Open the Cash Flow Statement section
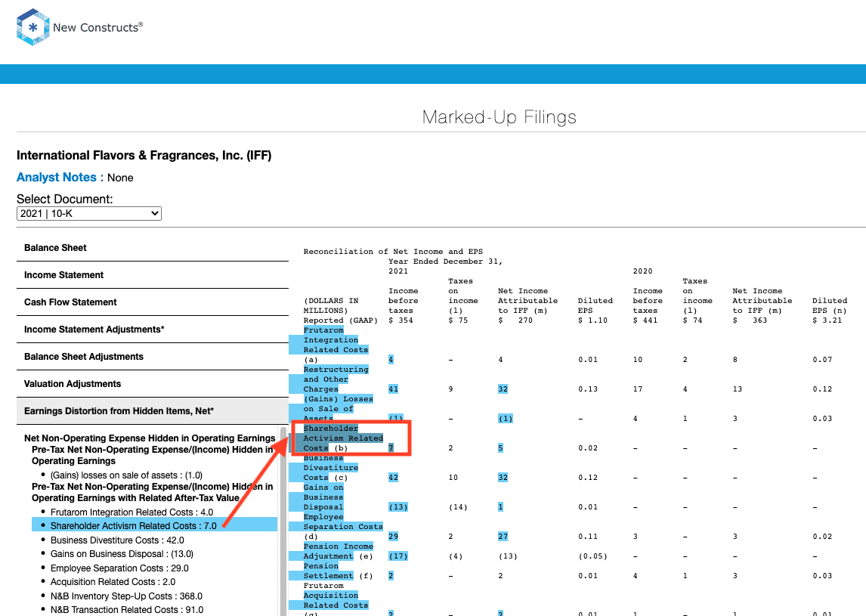The width and height of the screenshot is (866, 616). click(153, 302)
